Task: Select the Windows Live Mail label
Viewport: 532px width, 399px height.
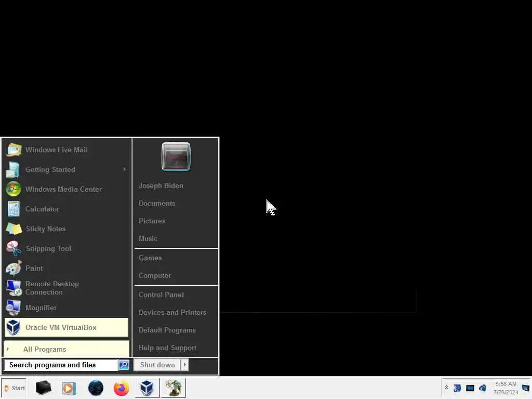Action: 56,150
